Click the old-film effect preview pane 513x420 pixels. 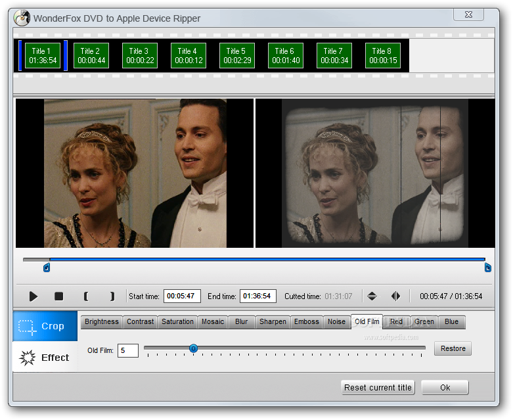[375, 173]
